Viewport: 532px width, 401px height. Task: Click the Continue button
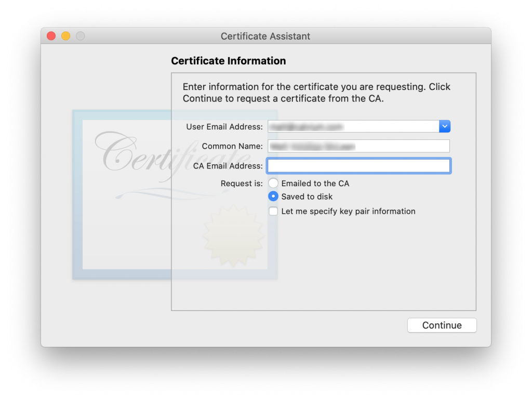(442, 325)
